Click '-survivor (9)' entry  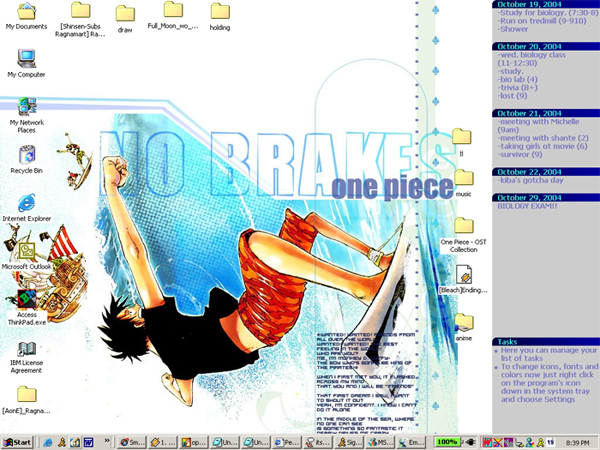[520, 154]
